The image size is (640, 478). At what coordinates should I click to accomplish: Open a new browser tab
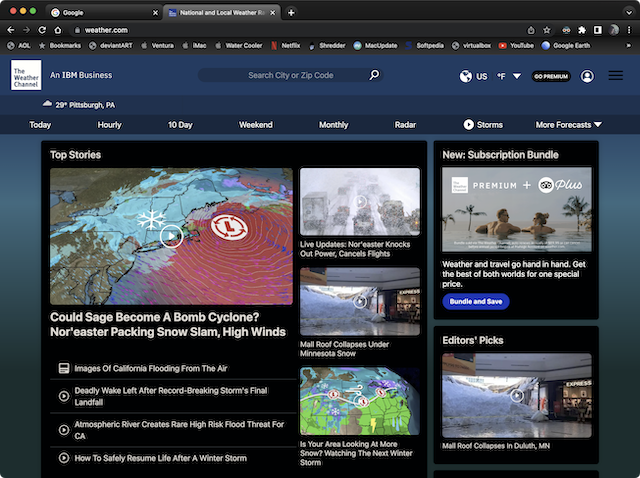tap(291, 13)
